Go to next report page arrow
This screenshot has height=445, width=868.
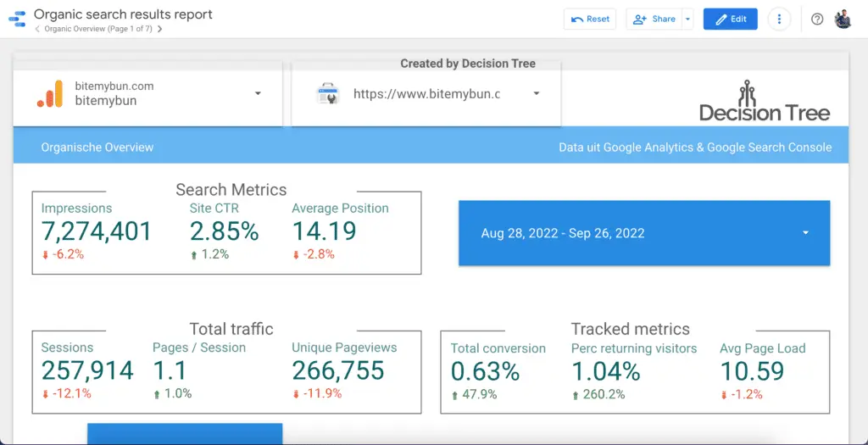(x=159, y=29)
